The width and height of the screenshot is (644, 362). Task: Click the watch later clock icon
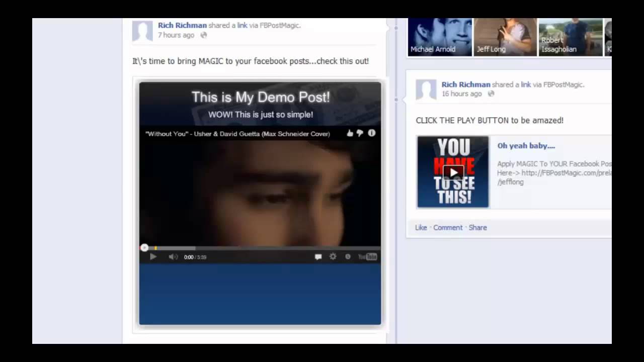[x=348, y=256]
